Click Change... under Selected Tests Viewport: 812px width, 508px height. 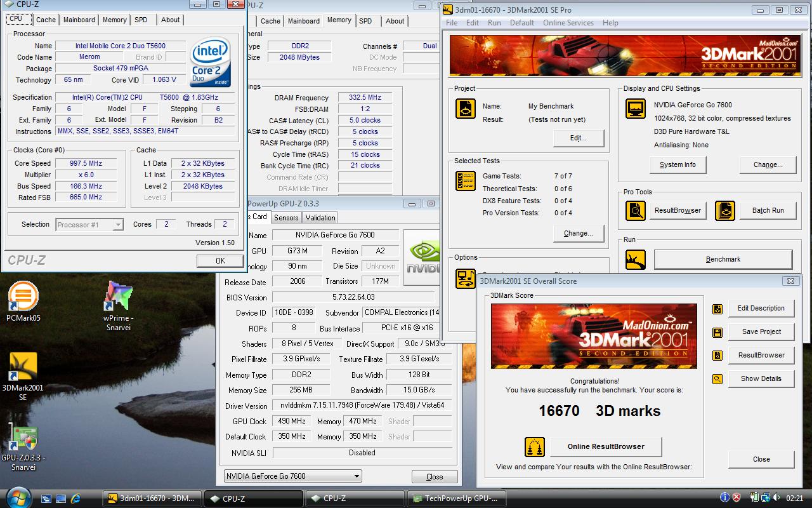[578, 233]
